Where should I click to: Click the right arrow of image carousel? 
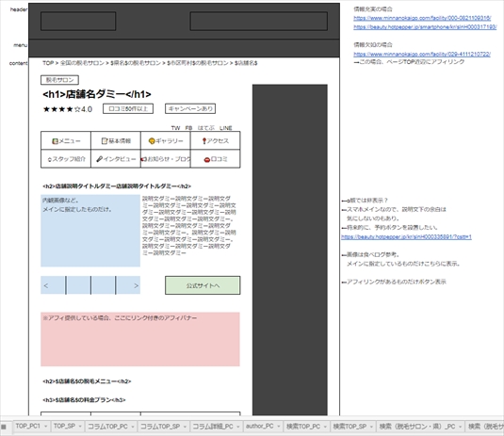click(137, 285)
